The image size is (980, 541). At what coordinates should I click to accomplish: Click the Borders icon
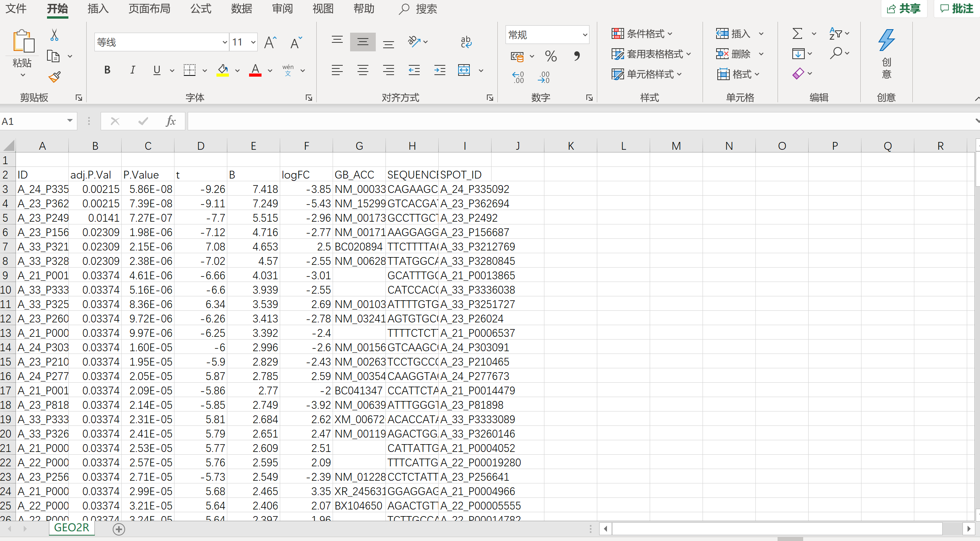coord(190,70)
